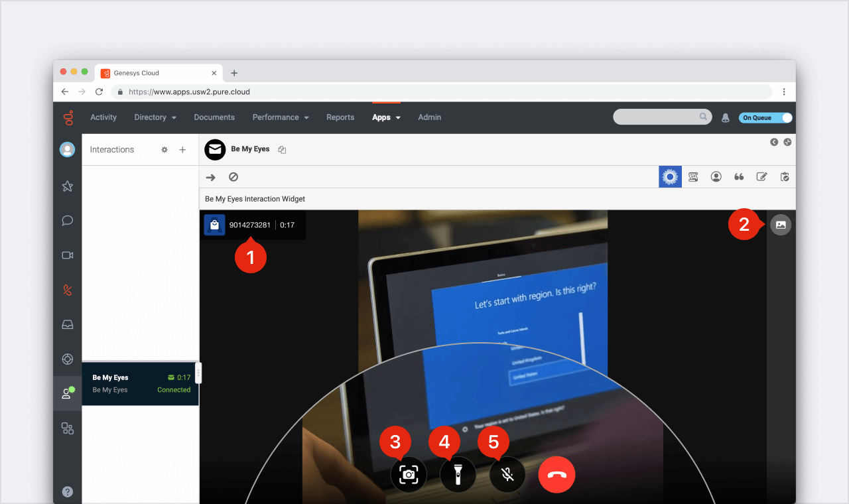Open the app squares icon in the sidebar
Screen dimensions: 849x504
coord(68,428)
